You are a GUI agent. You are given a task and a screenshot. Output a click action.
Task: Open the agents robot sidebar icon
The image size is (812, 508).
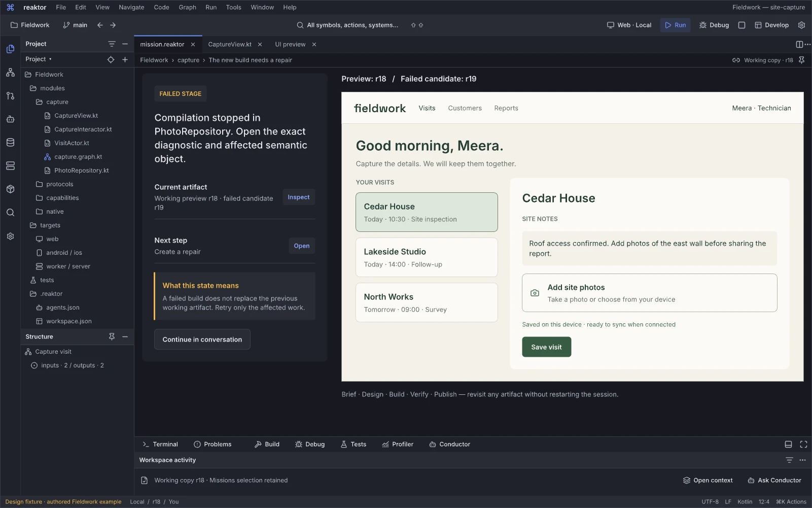click(x=10, y=119)
